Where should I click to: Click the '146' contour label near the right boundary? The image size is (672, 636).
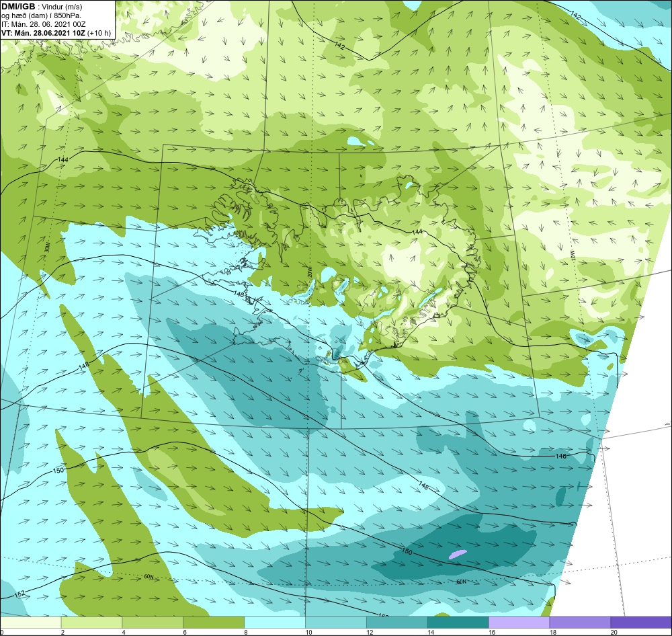tap(560, 456)
